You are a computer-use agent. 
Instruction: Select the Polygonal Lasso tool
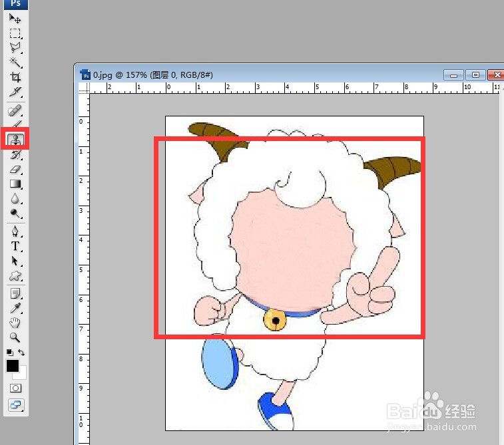pos(15,47)
